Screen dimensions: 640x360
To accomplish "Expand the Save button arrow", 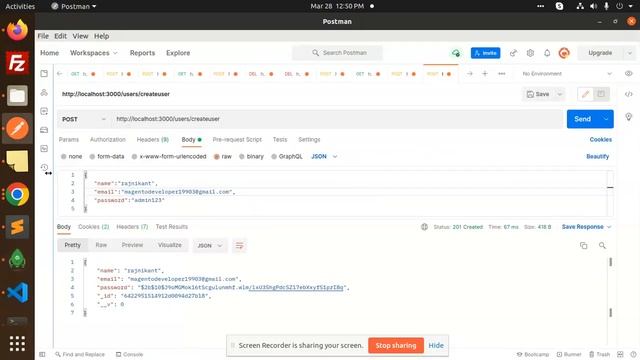I will pos(560,94).
